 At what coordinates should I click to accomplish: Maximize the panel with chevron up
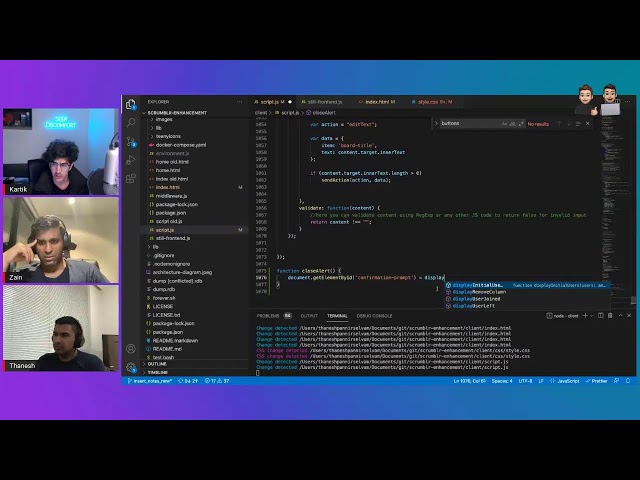pos(620,316)
